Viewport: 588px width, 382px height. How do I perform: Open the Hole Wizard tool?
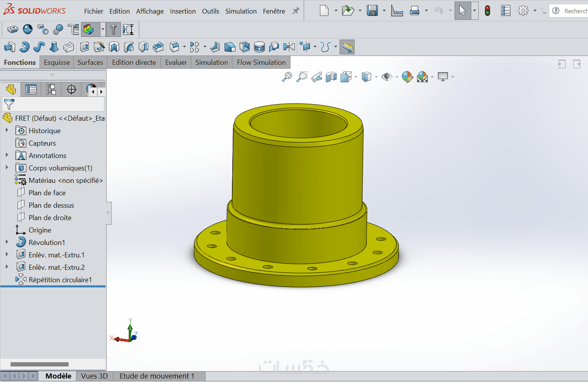click(99, 47)
